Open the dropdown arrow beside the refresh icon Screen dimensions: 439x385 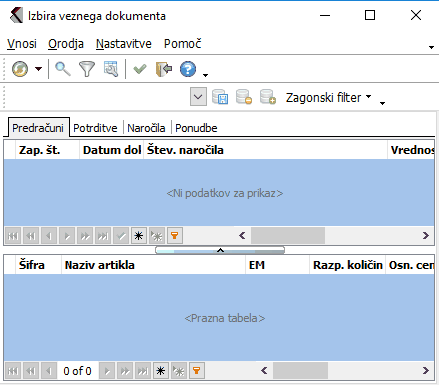[x=39, y=69]
